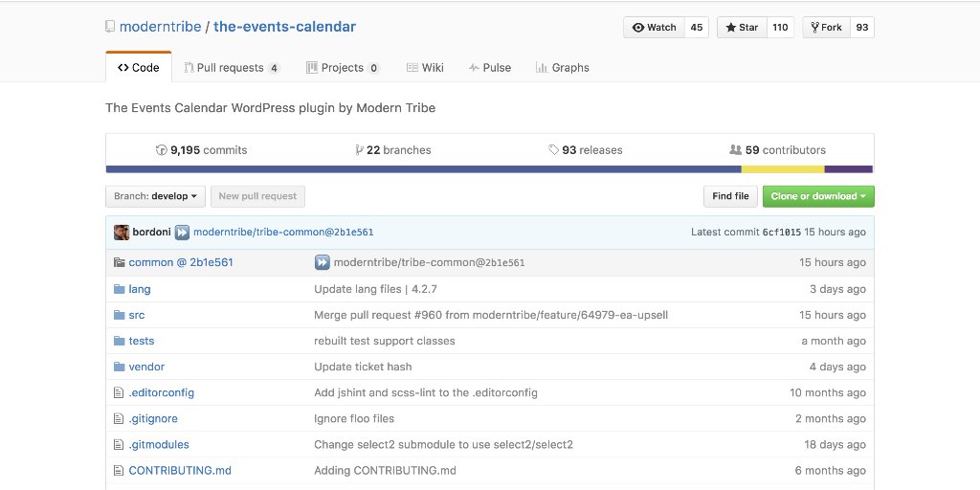Screen dimensions: 980x490
Task: Click the file icon for CONTRIBUTING.md
Action: pyautogui.click(x=119, y=471)
